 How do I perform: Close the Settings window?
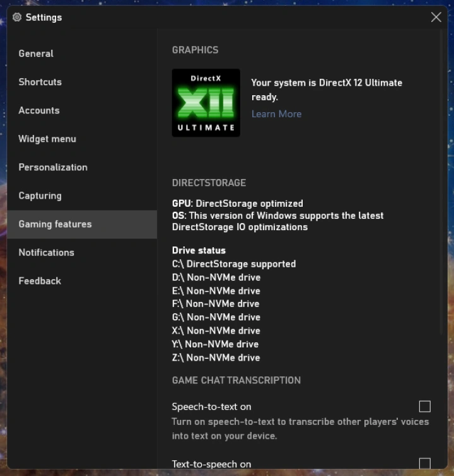tap(436, 17)
